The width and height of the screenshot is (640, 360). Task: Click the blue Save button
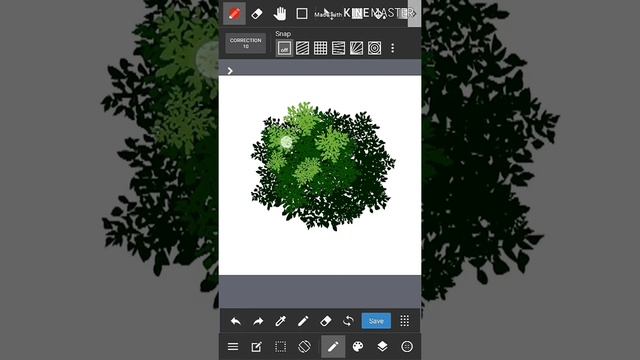pyautogui.click(x=376, y=321)
